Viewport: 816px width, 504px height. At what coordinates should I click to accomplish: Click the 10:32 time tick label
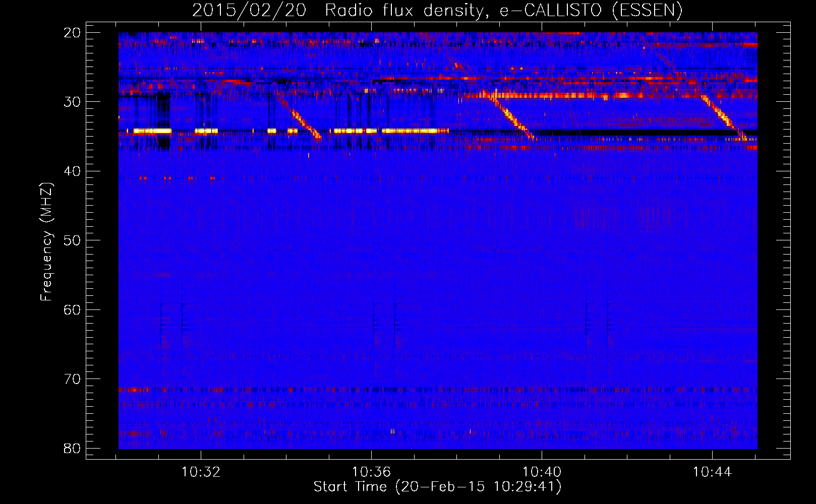point(201,472)
